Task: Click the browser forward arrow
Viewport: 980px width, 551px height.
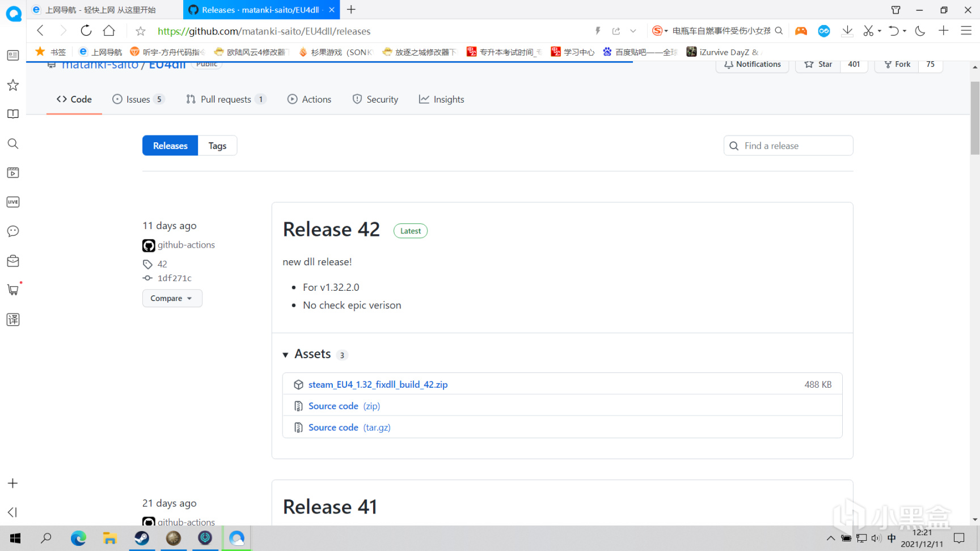Action: click(x=63, y=31)
